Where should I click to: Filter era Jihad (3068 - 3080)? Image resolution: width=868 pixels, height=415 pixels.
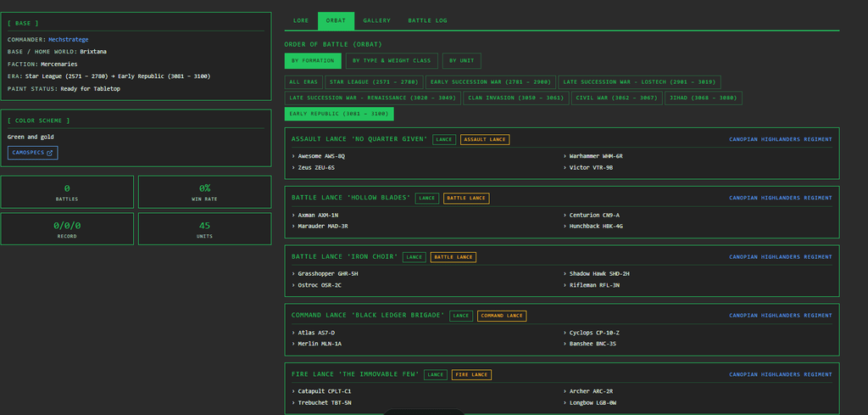703,98
